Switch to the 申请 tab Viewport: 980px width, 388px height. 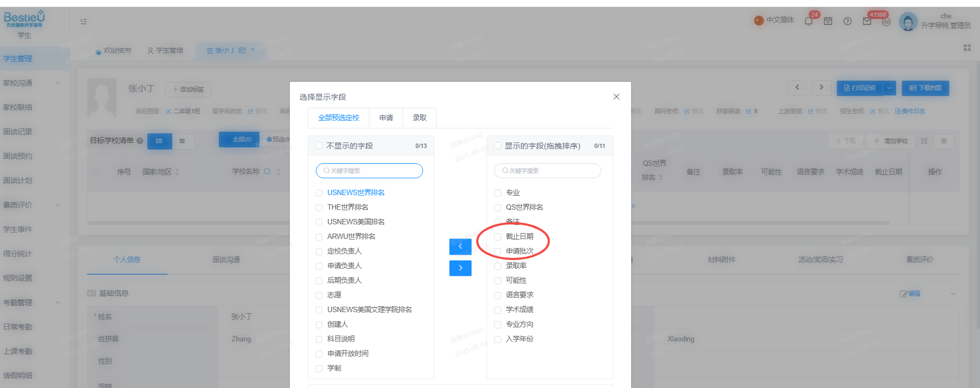pyautogui.click(x=386, y=118)
